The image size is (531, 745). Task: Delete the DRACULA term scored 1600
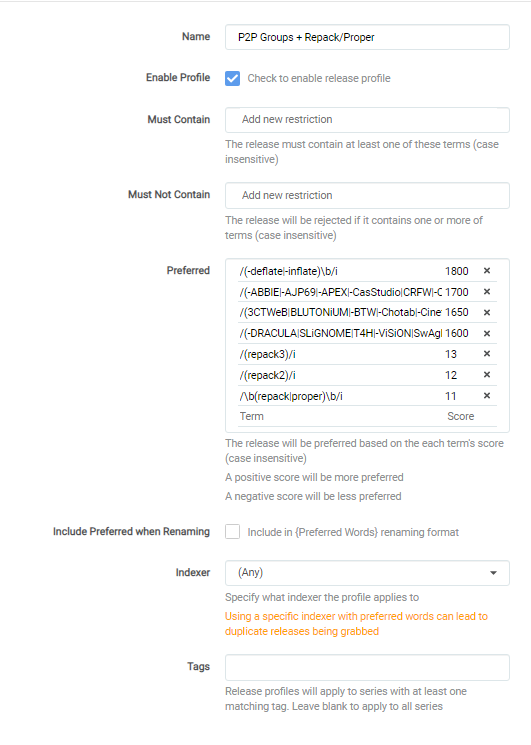tap(487, 333)
